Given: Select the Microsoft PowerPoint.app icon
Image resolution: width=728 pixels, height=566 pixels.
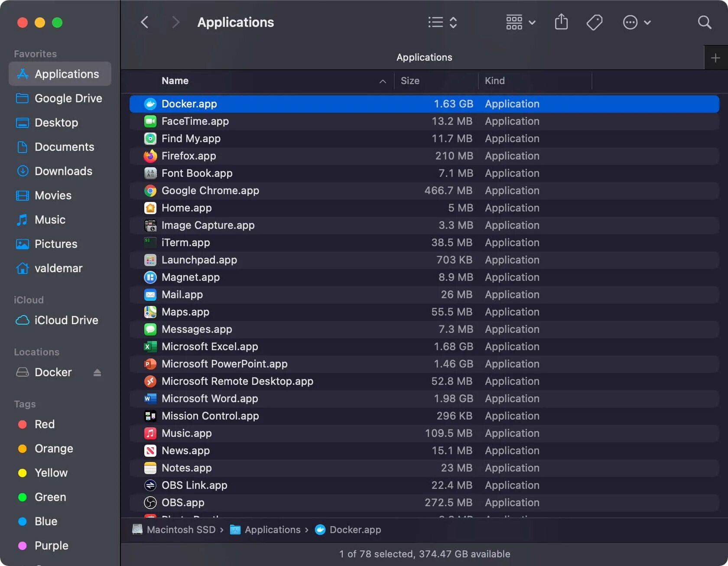Looking at the screenshot, I should pyautogui.click(x=150, y=364).
